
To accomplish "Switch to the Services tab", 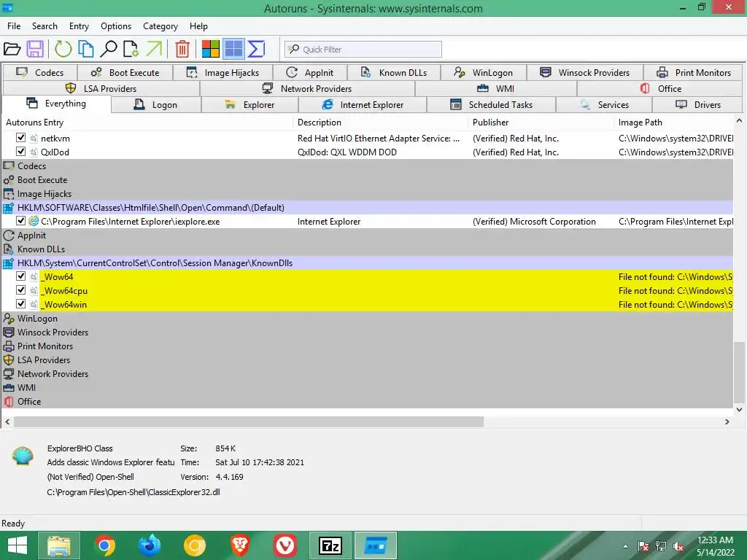I will (x=604, y=105).
